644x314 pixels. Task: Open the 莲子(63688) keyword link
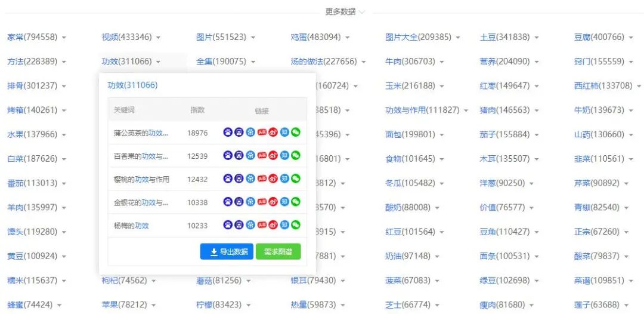point(596,304)
